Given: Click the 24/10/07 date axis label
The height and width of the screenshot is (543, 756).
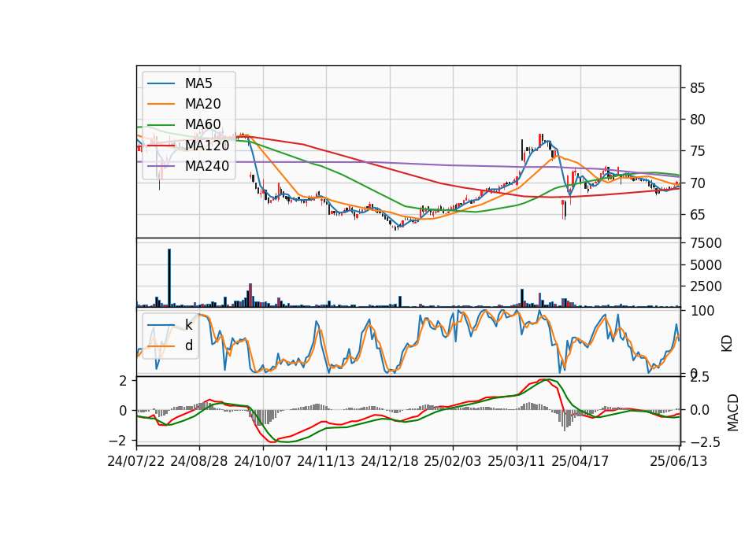Looking at the screenshot, I should point(263,461).
